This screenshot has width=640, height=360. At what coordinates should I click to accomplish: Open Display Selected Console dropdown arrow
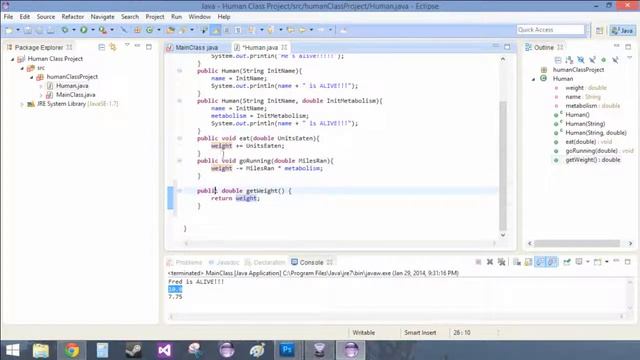588,262
